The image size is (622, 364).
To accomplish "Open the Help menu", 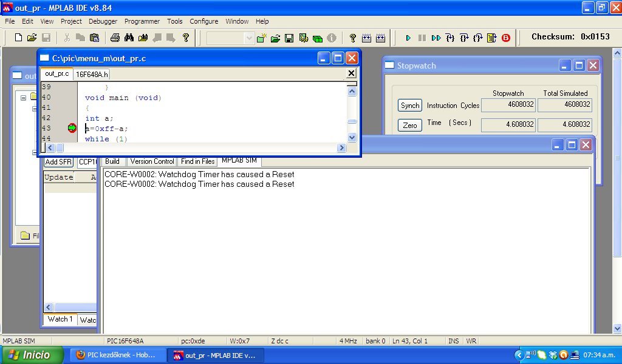I will [262, 21].
